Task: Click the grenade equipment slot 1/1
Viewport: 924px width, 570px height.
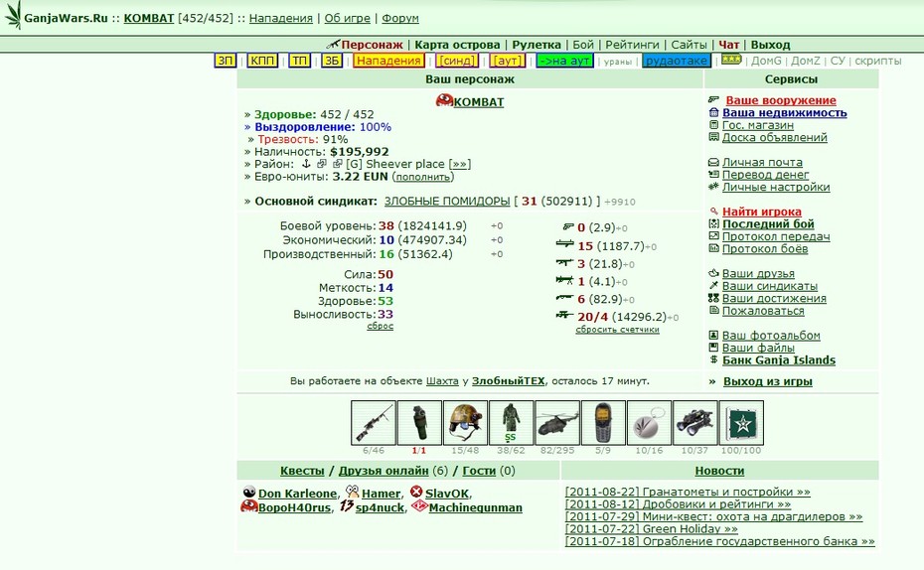Action: point(419,423)
